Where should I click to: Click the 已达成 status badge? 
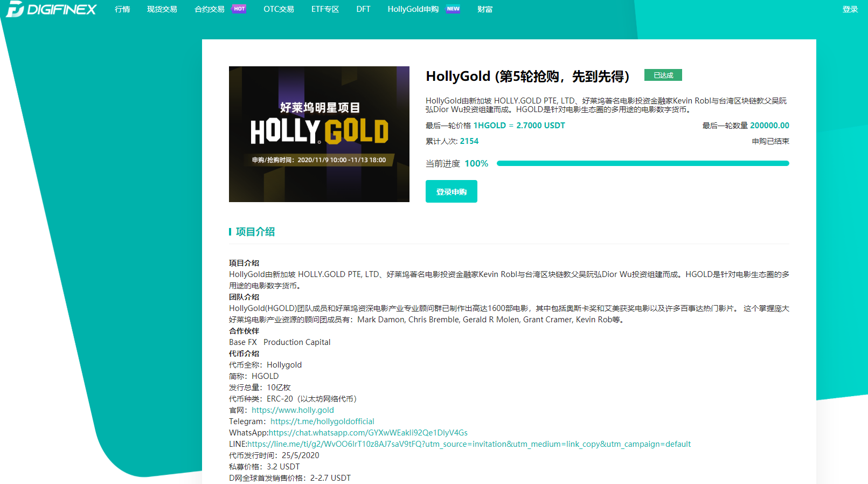pyautogui.click(x=663, y=75)
